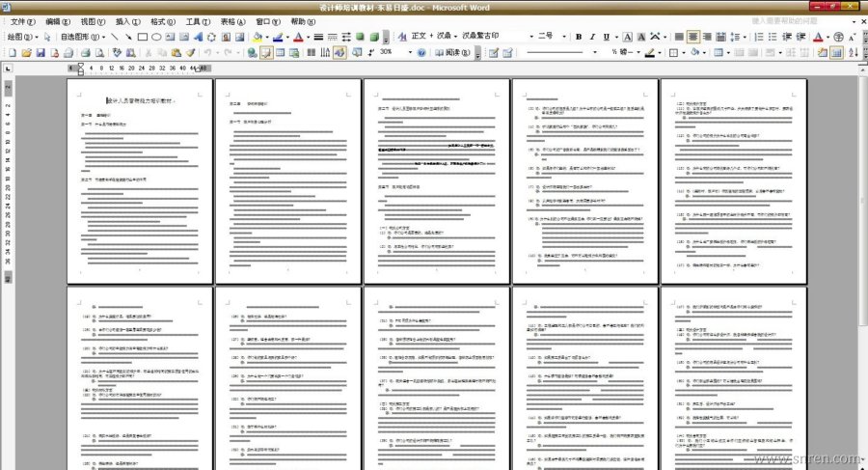This screenshot has height=470, width=868.
Task: Click the tab selector ruler button
Action: pyautogui.click(x=8, y=69)
